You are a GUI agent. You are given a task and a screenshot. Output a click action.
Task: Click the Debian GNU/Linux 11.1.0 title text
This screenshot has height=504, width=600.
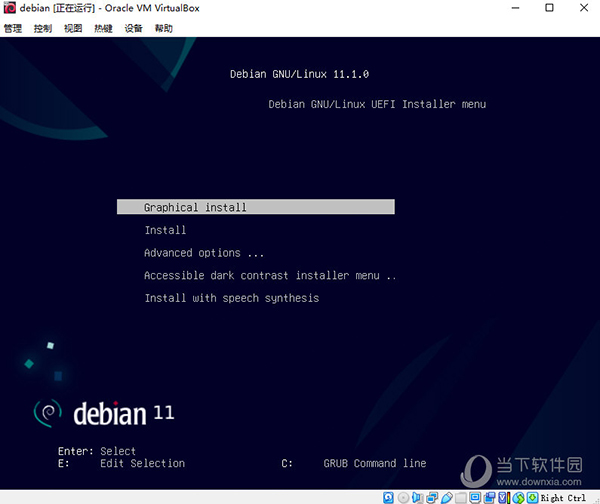pos(299,74)
